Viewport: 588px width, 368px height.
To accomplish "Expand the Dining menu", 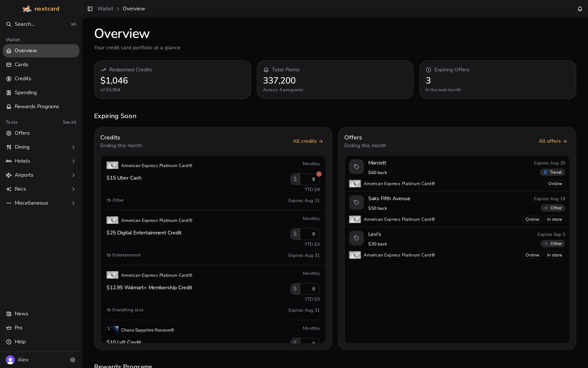I will (41, 147).
